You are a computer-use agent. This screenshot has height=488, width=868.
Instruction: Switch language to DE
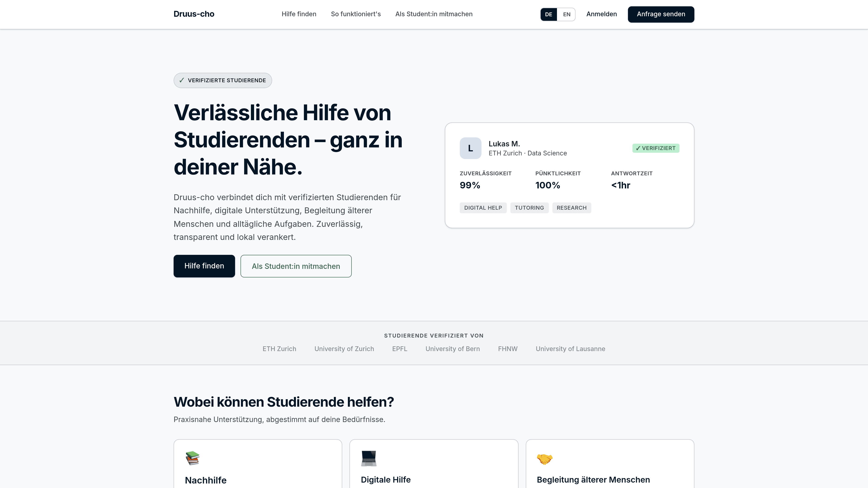(549, 14)
